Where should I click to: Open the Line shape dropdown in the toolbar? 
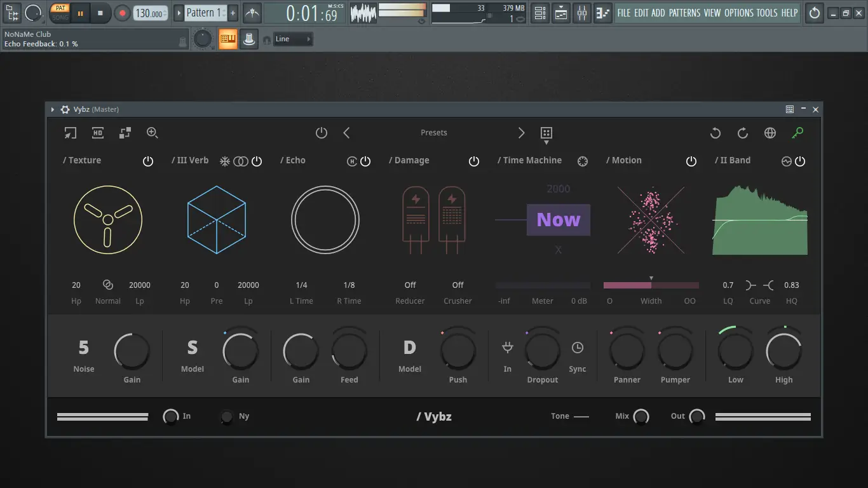tap(292, 39)
